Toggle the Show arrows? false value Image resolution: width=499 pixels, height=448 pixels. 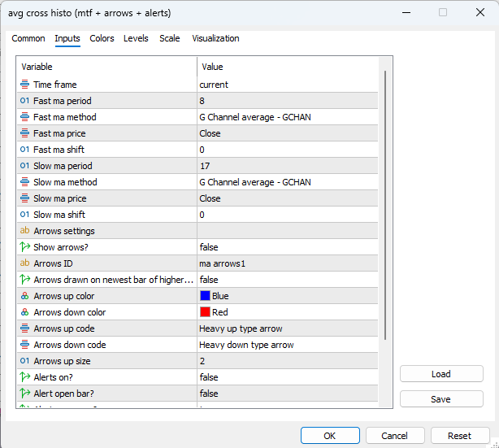(x=288, y=247)
